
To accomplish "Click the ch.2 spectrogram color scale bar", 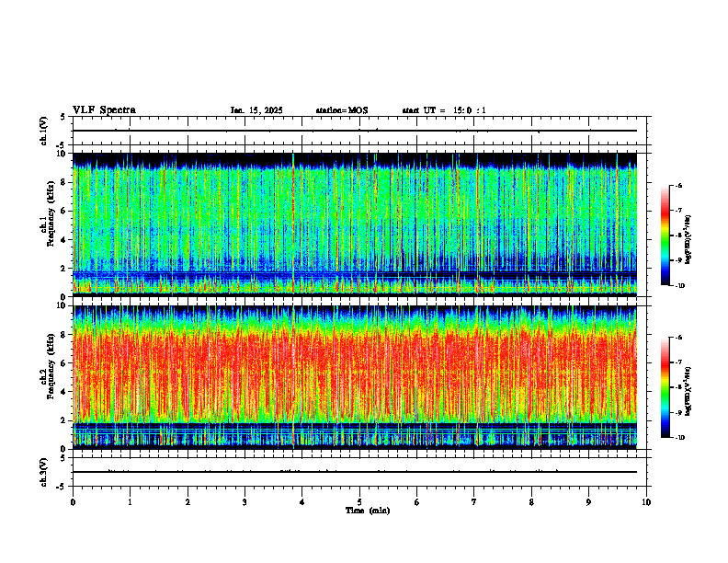I will click(x=665, y=387).
